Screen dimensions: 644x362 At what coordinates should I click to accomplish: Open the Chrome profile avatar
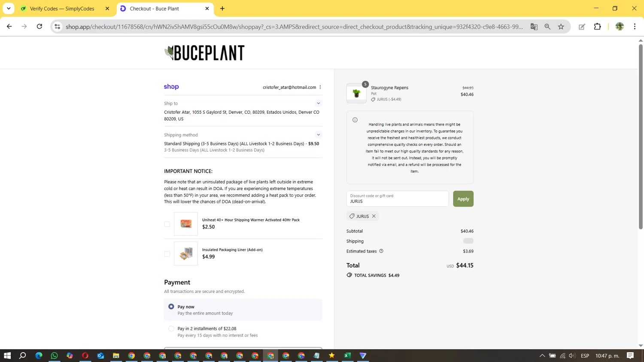tap(620, 27)
